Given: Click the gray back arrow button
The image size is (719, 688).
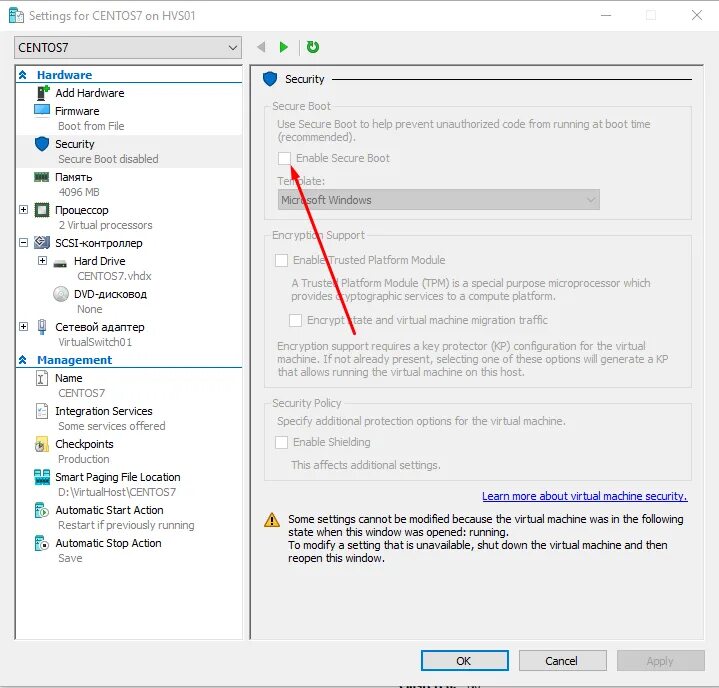Looking at the screenshot, I should [261, 47].
